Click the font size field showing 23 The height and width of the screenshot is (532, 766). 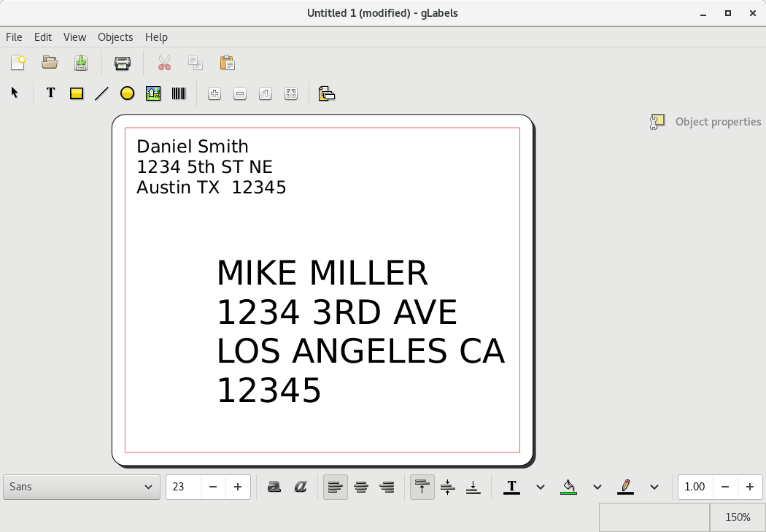[184, 487]
